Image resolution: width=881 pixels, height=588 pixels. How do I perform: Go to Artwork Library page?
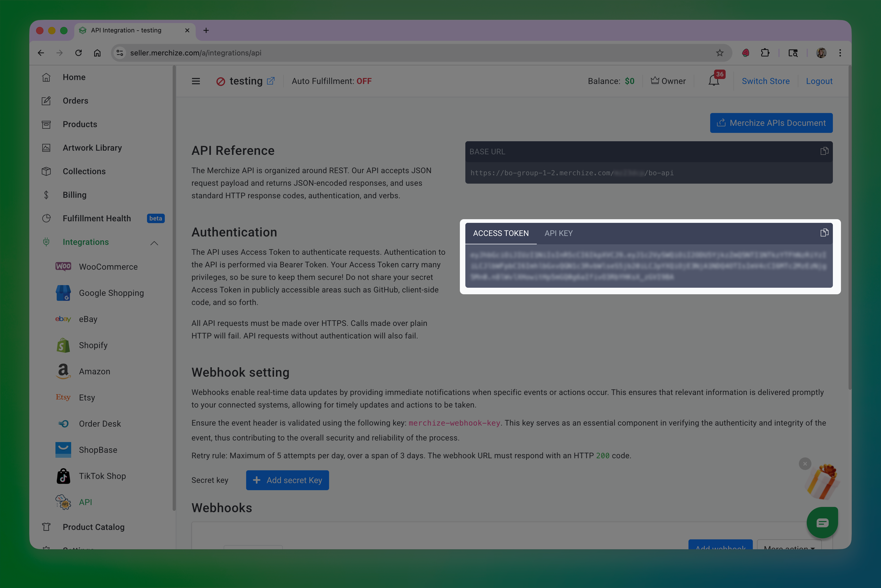coord(92,148)
